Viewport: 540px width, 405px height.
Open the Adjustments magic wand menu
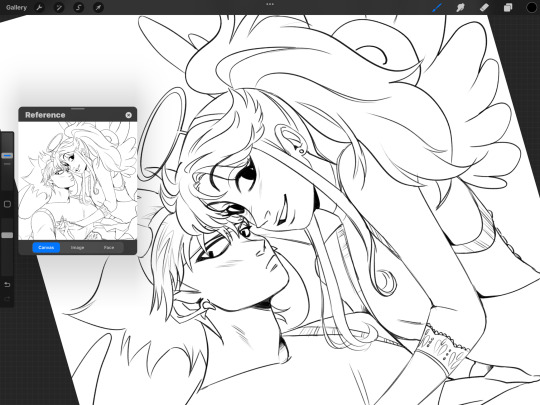coord(59,7)
